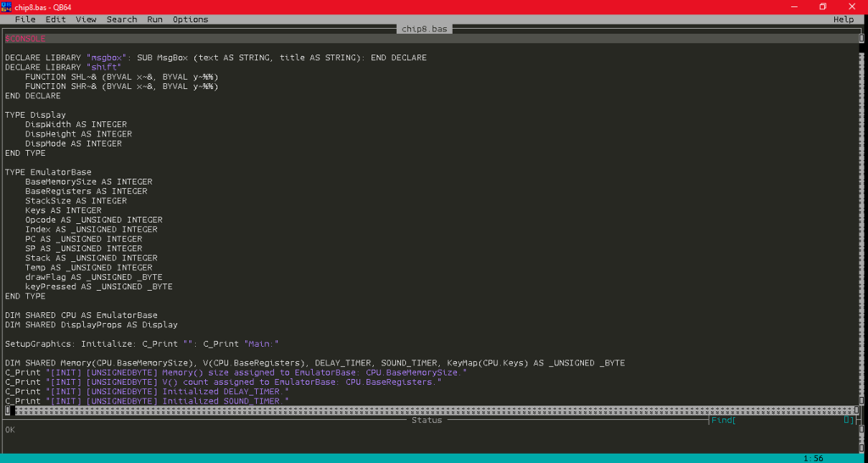The height and width of the screenshot is (463, 868).
Task: Click the vertical scrollbar up arrow
Action: click(x=861, y=38)
